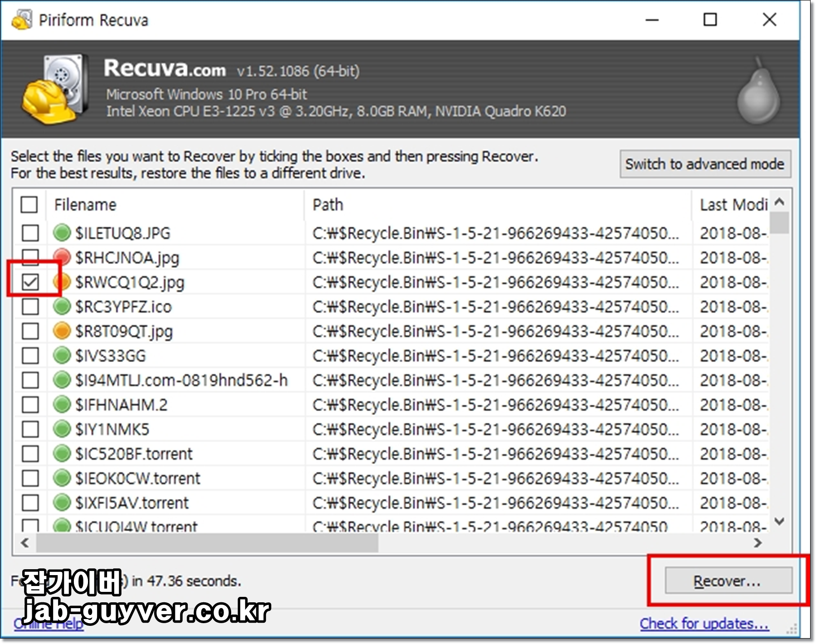This screenshot has height=644, width=816.
Task: Click green status dot for $IEOK0CW.torrent
Action: click(62, 478)
